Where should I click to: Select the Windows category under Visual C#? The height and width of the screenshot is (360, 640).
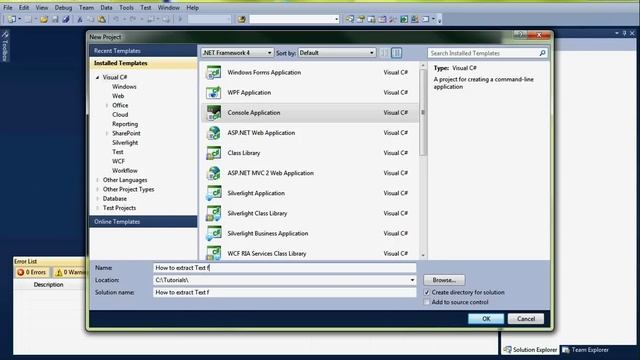point(124,87)
